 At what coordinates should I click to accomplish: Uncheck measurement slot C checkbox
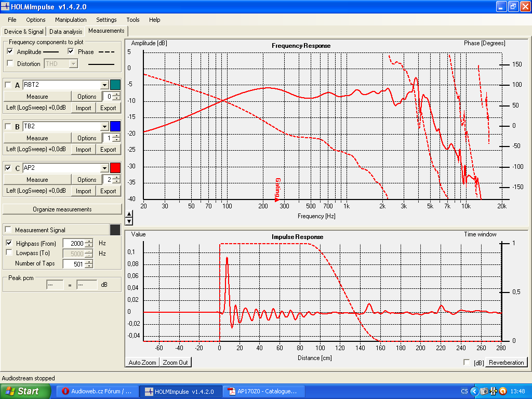click(x=8, y=168)
